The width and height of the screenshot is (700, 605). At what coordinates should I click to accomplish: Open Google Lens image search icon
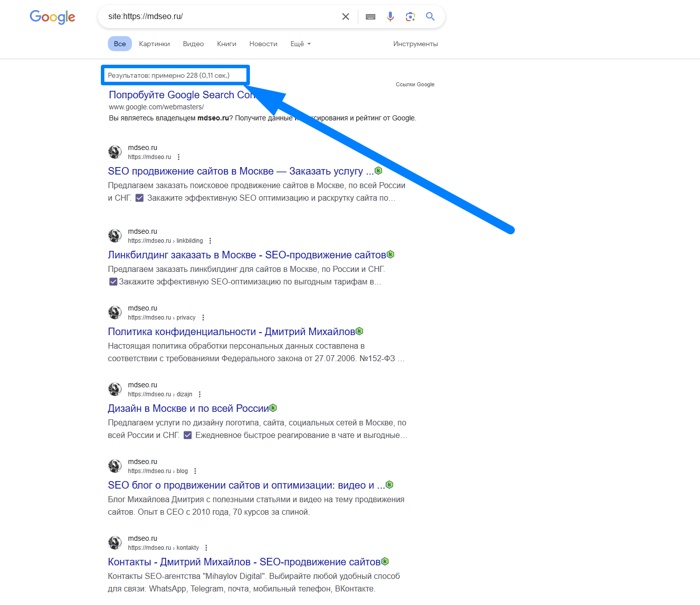pos(410,17)
